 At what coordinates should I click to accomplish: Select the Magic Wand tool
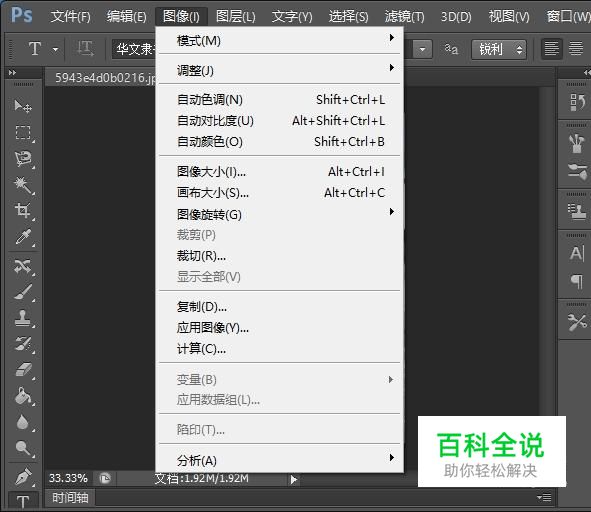coord(23,185)
